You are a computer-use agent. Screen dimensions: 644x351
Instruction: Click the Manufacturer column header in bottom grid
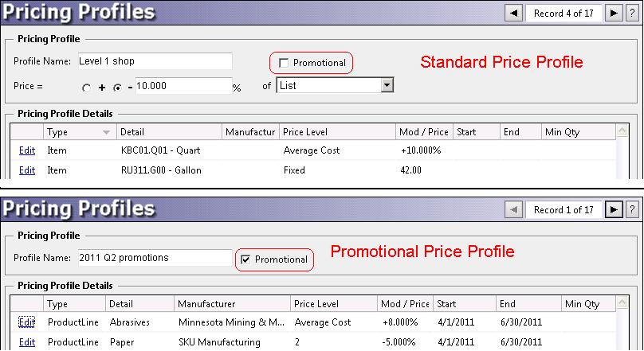[231, 304]
